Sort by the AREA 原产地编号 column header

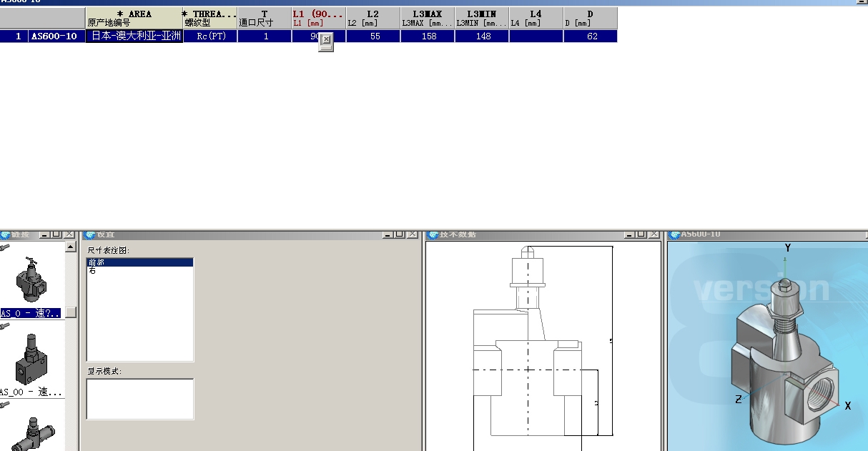(x=134, y=19)
